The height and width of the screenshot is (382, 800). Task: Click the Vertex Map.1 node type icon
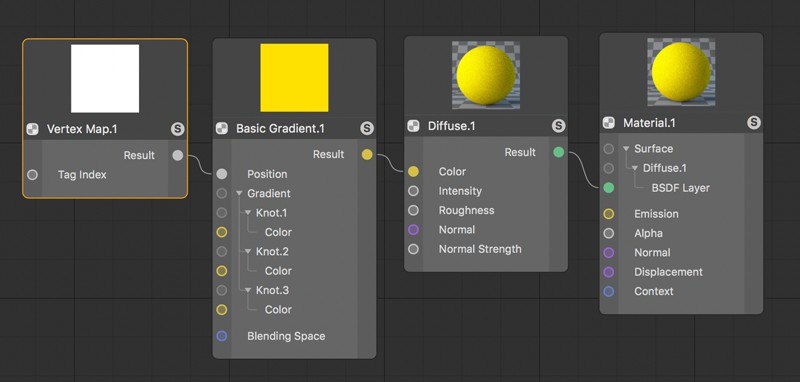(32, 129)
